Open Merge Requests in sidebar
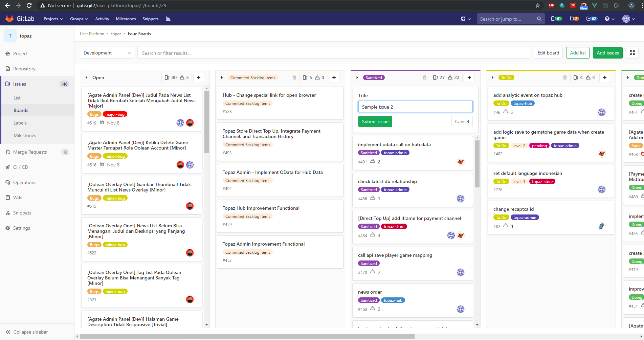 click(30, 152)
